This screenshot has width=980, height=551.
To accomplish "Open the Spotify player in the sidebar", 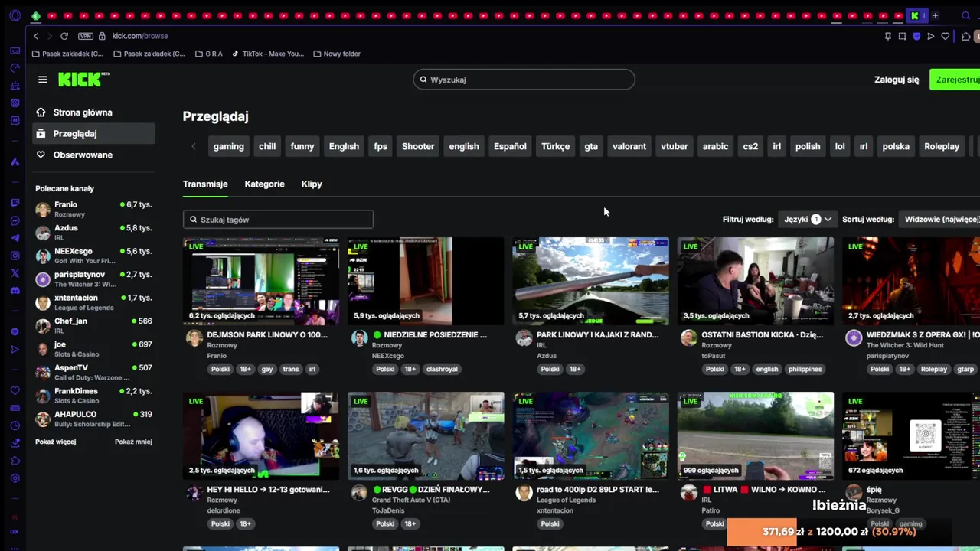I will [x=15, y=331].
